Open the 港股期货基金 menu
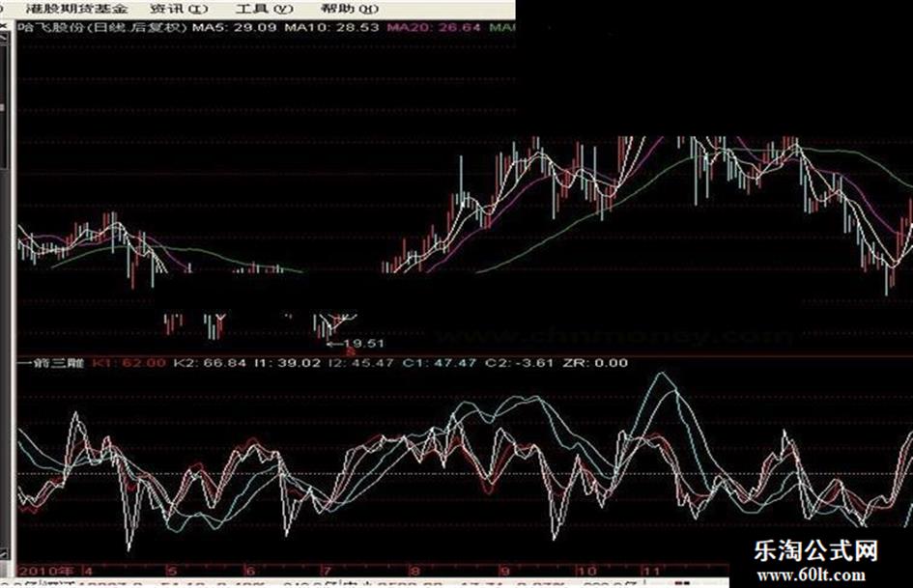This screenshot has width=913, height=588. (x=76, y=9)
